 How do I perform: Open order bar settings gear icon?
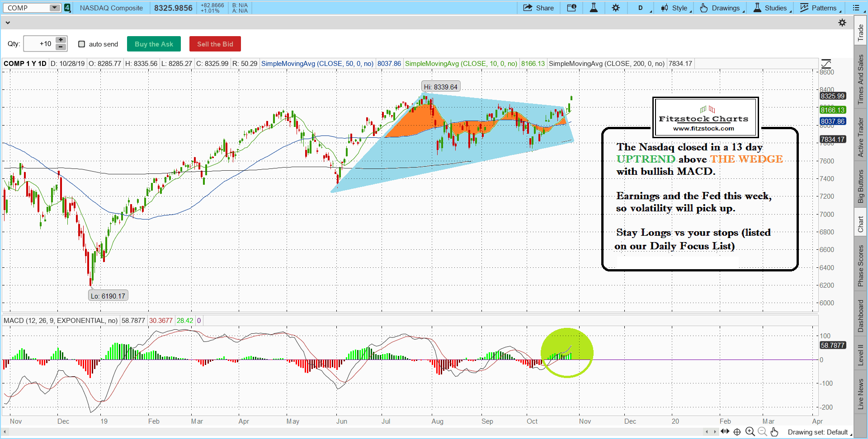pyautogui.click(x=842, y=23)
